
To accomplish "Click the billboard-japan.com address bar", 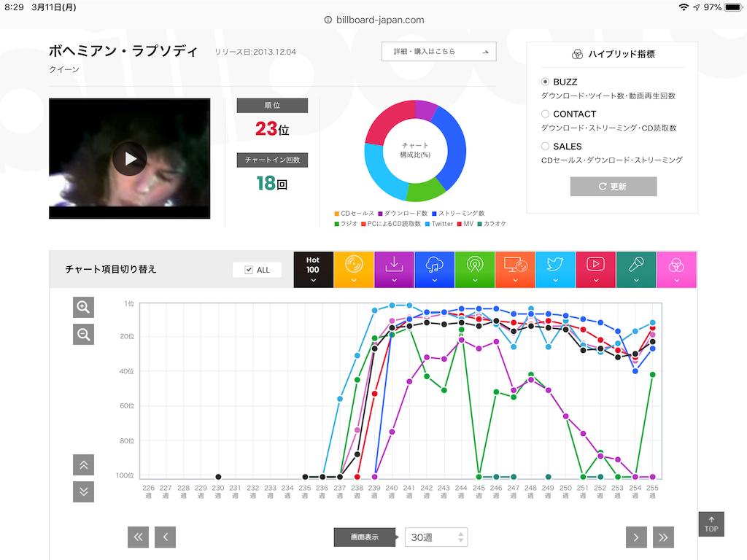I will pyautogui.click(x=374, y=20).
